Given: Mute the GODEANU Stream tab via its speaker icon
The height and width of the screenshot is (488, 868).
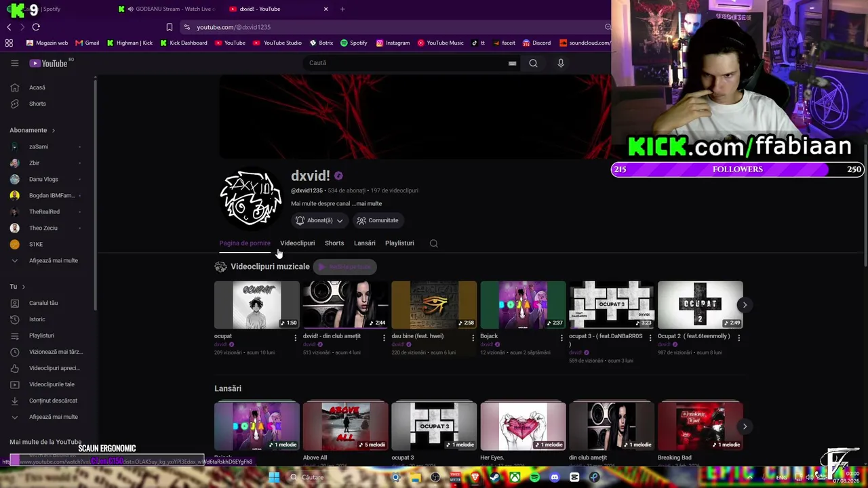Looking at the screenshot, I should click(130, 9).
